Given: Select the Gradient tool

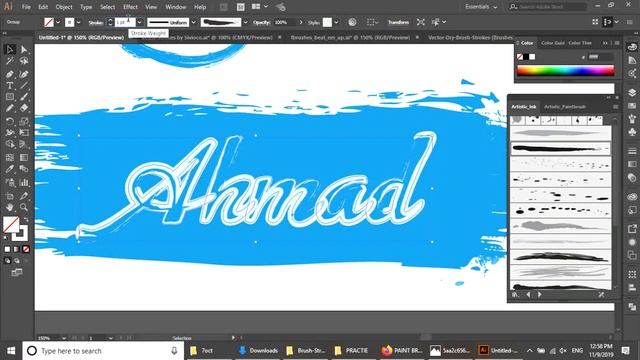Looking at the screenshot, I should tap(24, 158).
